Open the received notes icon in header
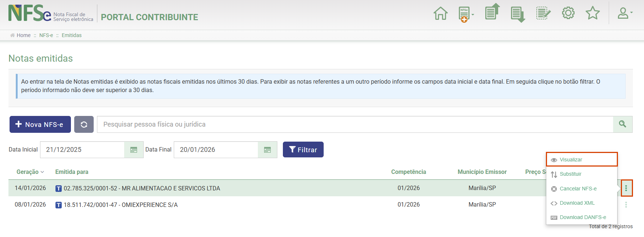644x237 pixels. (518, 14)
